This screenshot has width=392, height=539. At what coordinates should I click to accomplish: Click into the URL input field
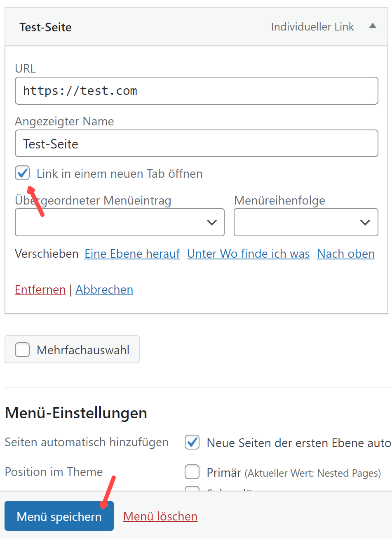click(x=196, y=91)
